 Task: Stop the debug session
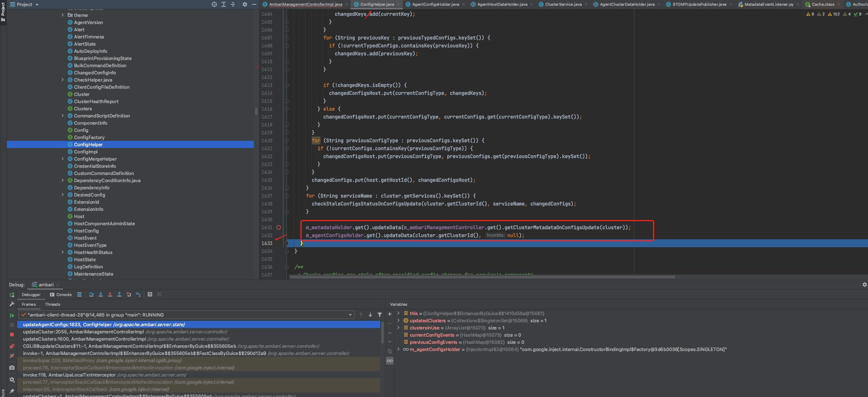click(12, 334)
